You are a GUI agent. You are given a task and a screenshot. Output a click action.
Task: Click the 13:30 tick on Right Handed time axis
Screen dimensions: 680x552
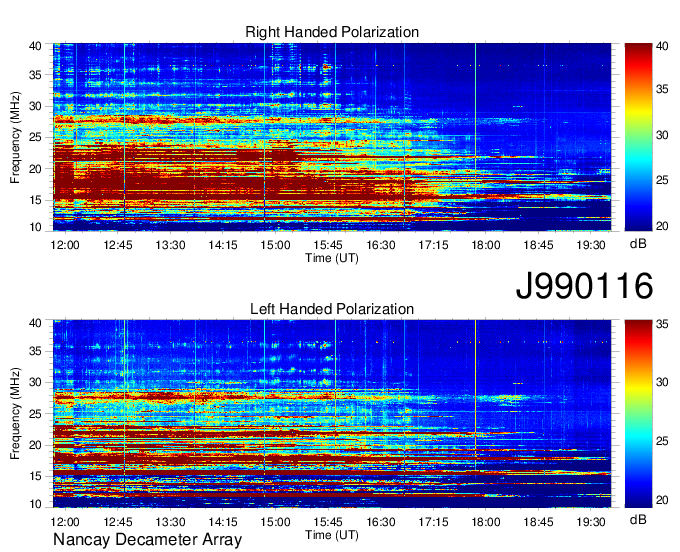point(170,245)
